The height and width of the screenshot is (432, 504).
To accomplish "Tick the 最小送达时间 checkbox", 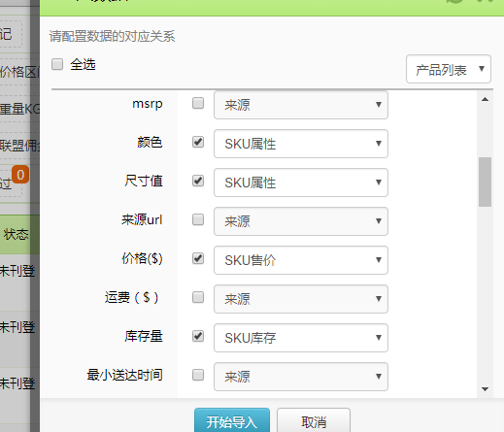I will (x=198, y=375).
